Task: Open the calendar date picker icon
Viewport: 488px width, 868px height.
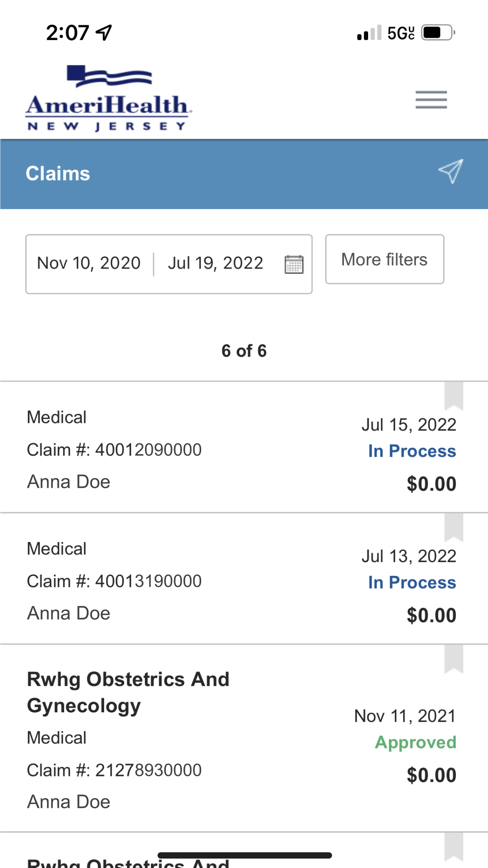Action: click(294, 264)
